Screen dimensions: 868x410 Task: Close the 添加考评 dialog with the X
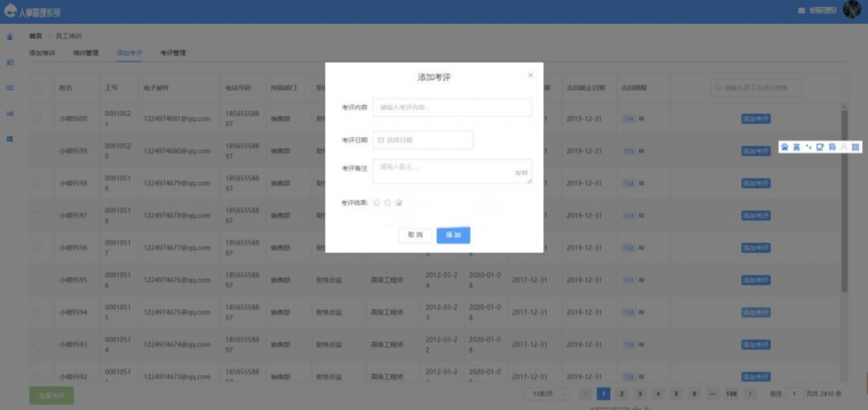pos(531,75)
